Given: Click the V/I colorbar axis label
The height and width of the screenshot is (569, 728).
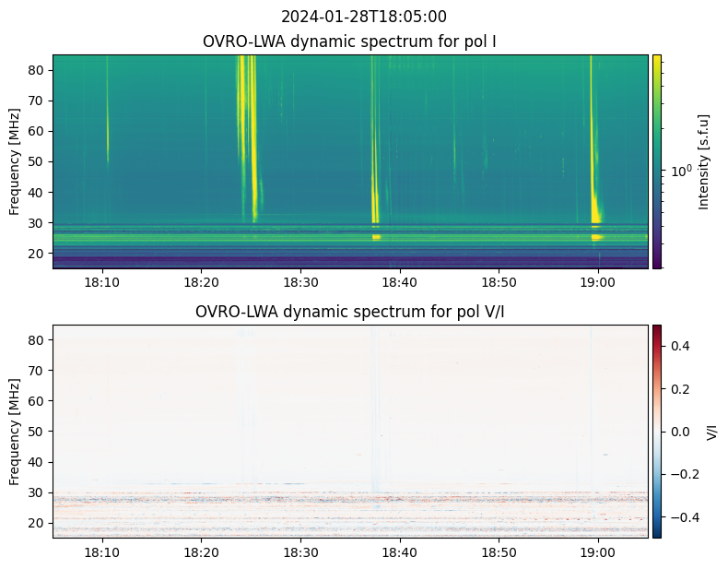Looking at the screenshot, I should tap(711, 431).
